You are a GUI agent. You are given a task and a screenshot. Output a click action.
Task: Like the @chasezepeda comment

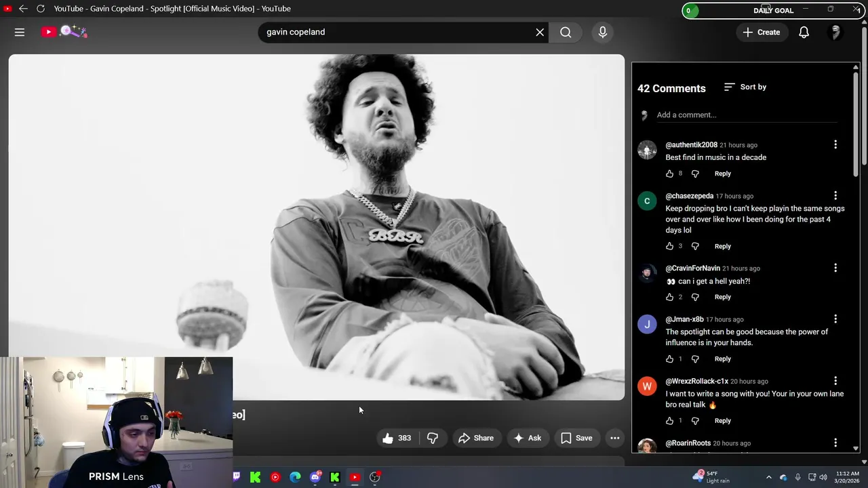tap(670, 246)
